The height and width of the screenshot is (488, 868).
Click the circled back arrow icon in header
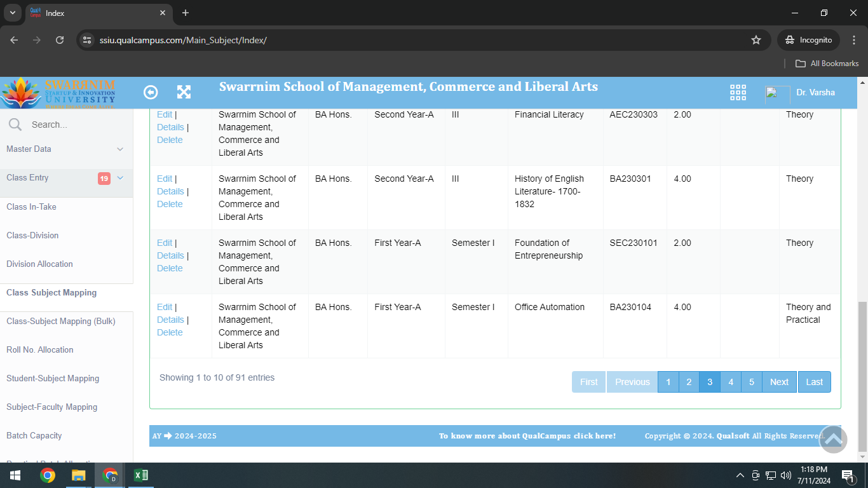(x=151, y=92)
